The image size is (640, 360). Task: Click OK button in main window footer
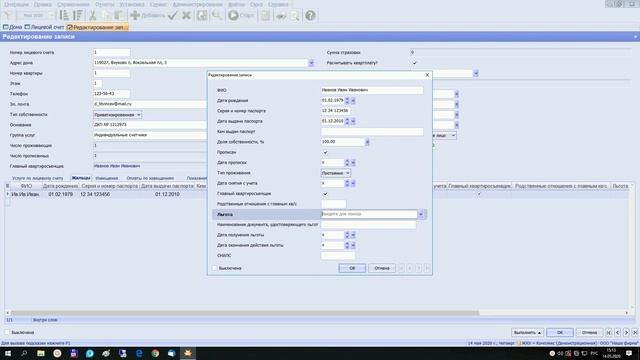click(560, 333)
